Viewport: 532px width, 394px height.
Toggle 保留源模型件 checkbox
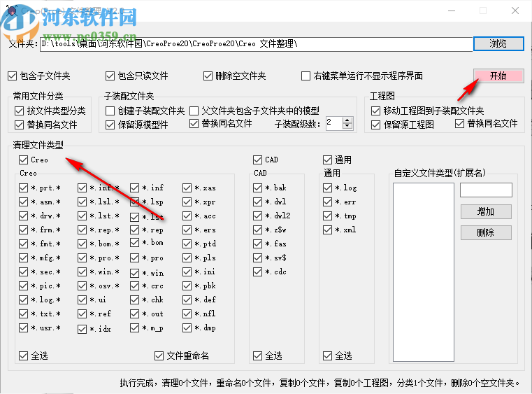tap(110, 125)
